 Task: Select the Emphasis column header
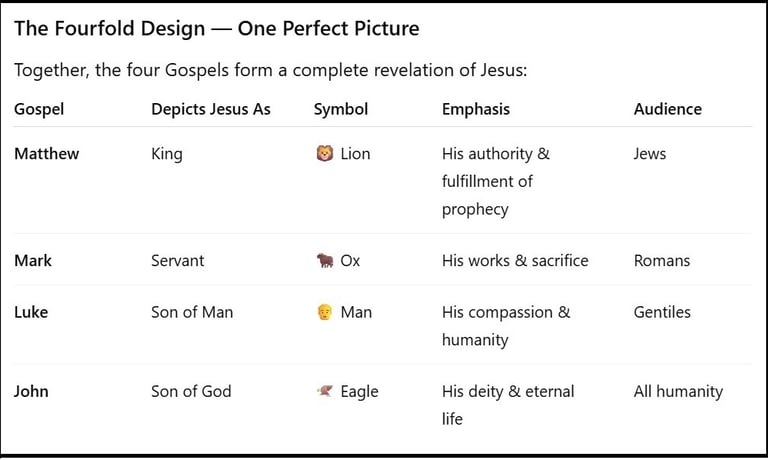click(x=476, y=109)
